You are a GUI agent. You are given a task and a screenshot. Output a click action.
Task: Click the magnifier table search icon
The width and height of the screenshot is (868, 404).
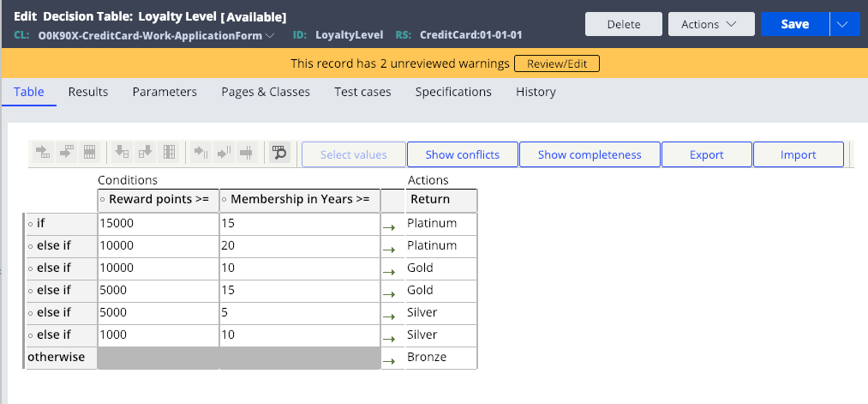click(279, 152)
